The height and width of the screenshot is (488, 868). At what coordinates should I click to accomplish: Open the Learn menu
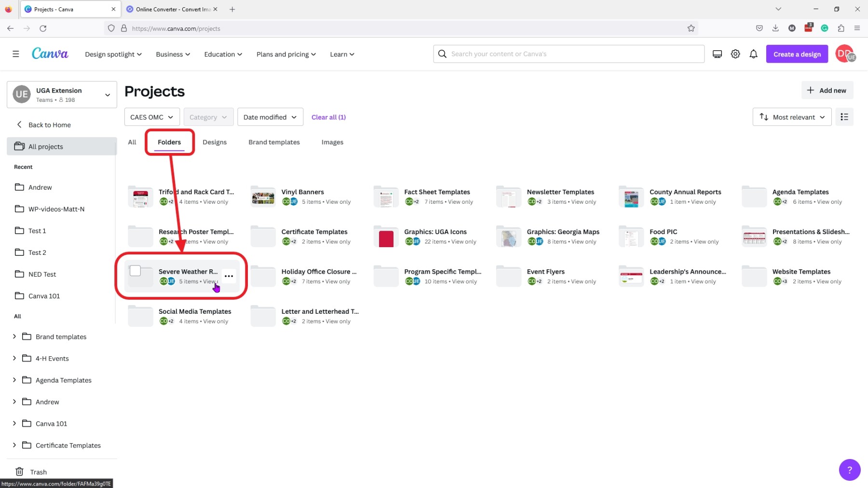click(341, 54)
